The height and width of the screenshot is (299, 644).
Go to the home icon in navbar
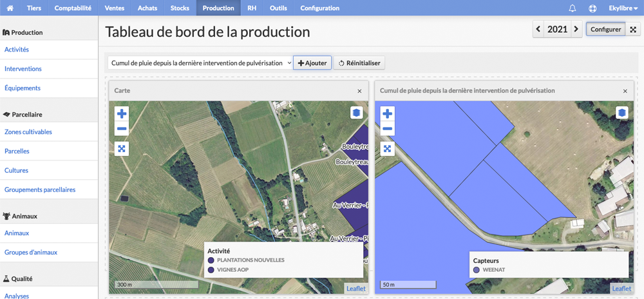click(x=10, y=8)
